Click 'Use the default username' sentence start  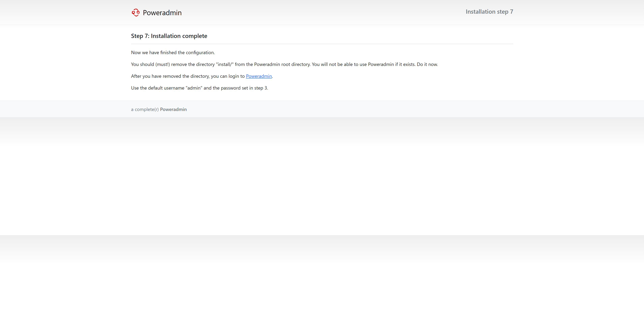click(x=158, y=88)
